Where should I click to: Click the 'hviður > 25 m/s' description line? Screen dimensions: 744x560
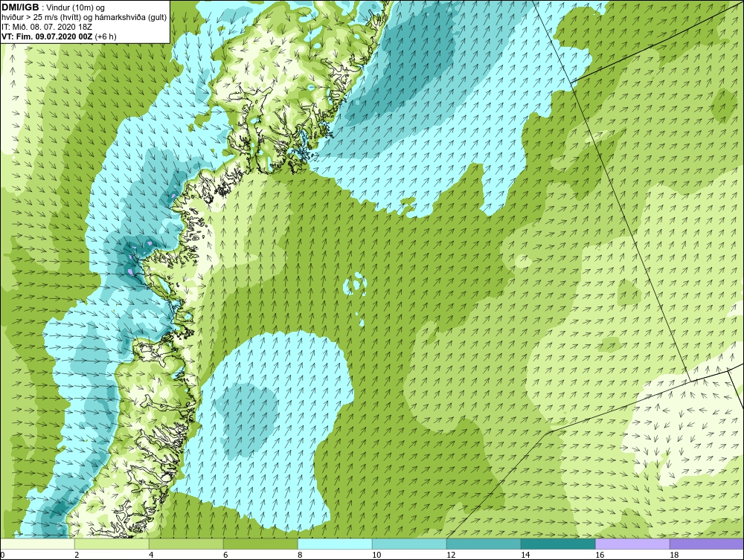pos(84,18)
